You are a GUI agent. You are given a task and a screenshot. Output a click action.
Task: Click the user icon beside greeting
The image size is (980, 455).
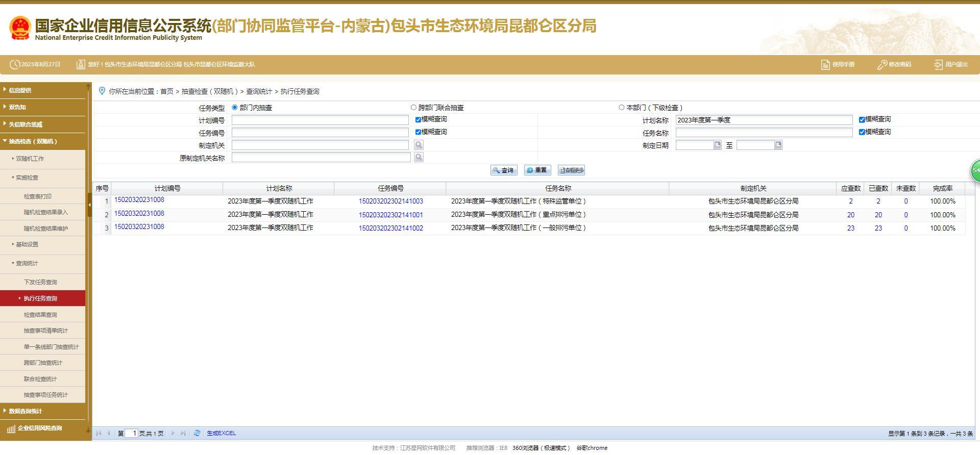pyautogui.click(x=81, y=64)
